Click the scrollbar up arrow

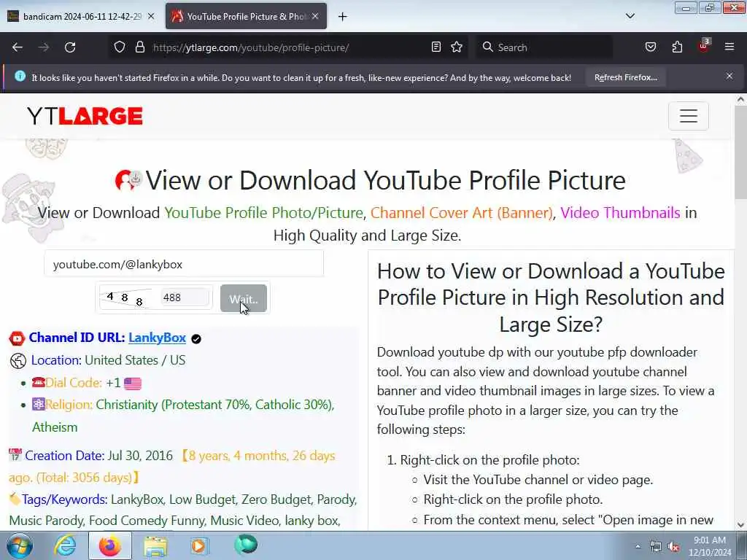coord(740,99)
